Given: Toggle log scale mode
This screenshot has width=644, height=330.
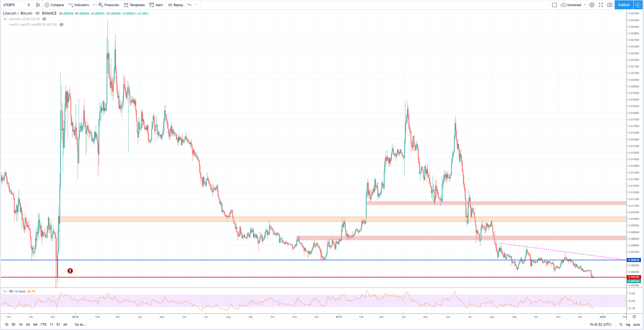Looking at the screenshot, I should 628,324.
